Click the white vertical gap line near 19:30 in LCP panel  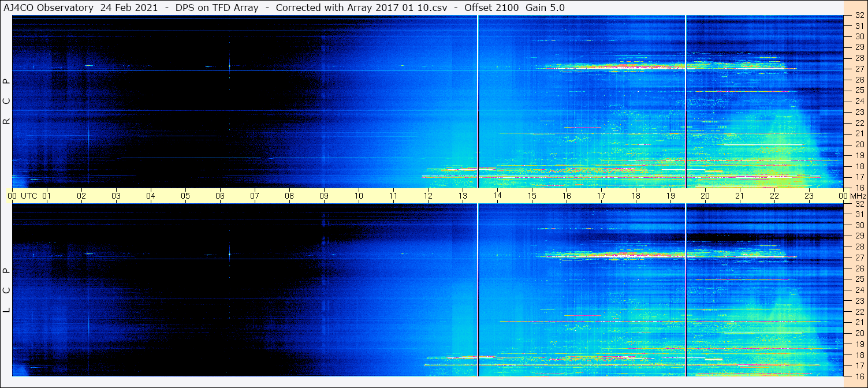coord(686,290)
